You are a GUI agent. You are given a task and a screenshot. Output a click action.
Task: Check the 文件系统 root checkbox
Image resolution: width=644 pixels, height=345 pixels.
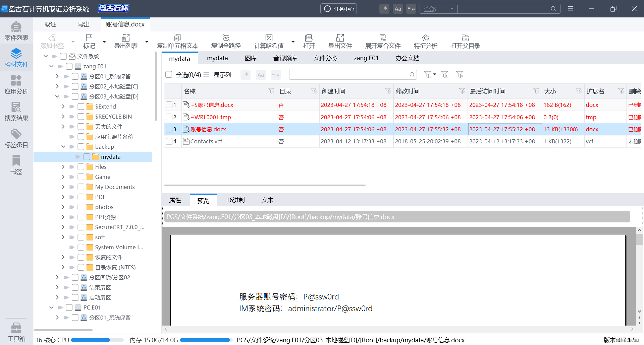[63, 56]
